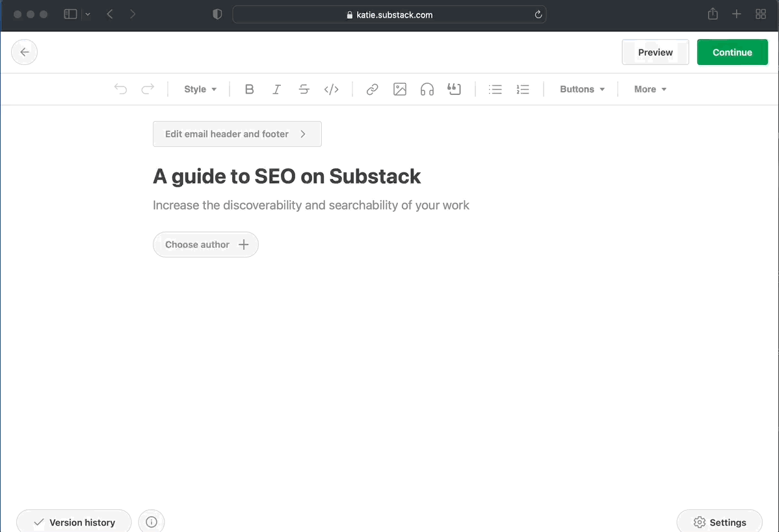779x532 pixels.
Task: Click the post title 'A guide to SEO on Substack'
Action: (287, 176)
